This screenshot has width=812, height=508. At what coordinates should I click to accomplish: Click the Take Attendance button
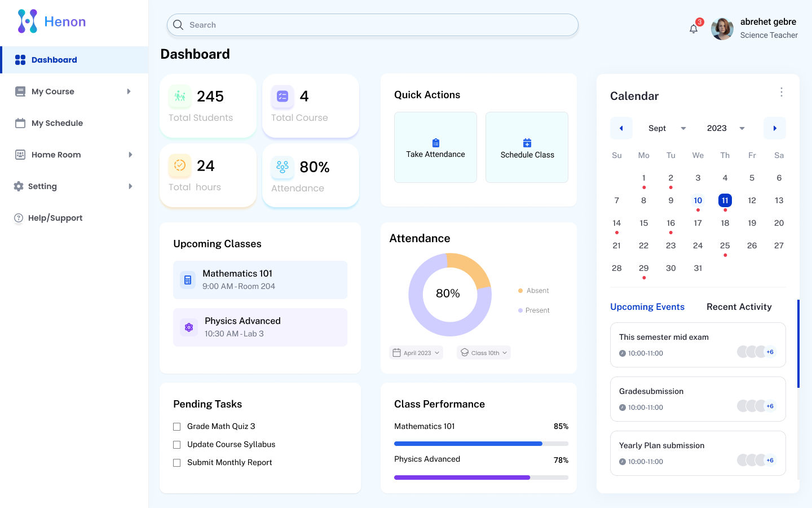435,147
